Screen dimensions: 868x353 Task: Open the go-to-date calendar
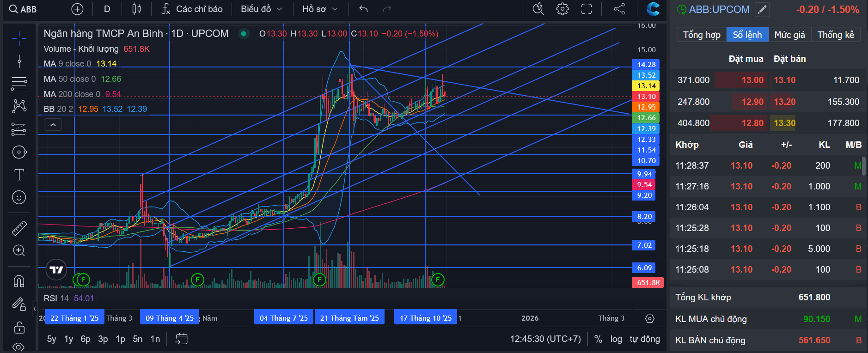[x=182, y=339]
